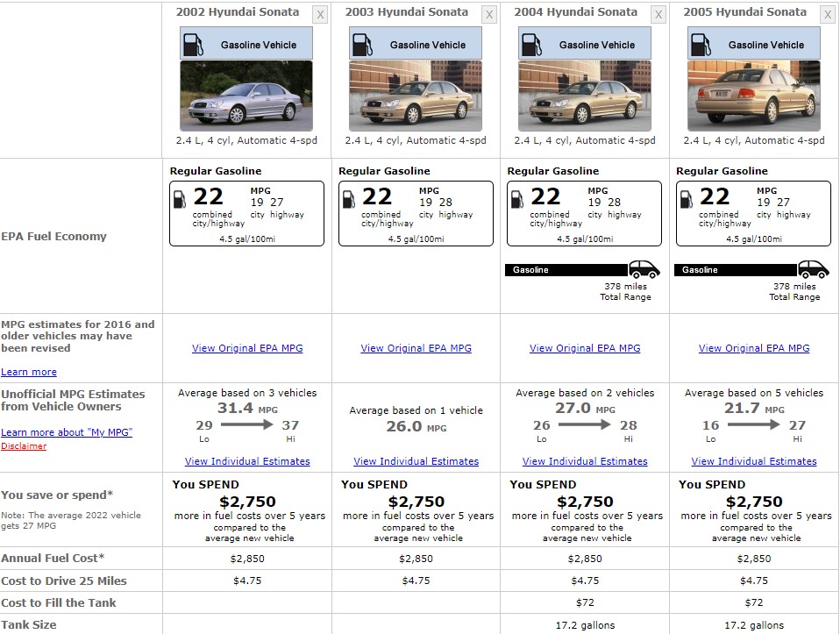Click the You save or spend row label
This screenshot has height=634, width=840.
pos(57,495)
